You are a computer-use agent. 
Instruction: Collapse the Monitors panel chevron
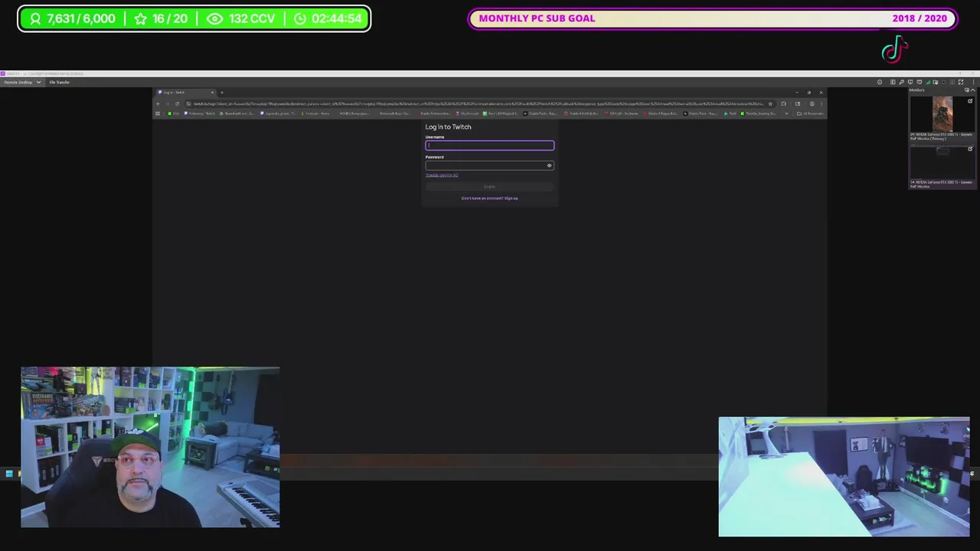coord(972,90)
